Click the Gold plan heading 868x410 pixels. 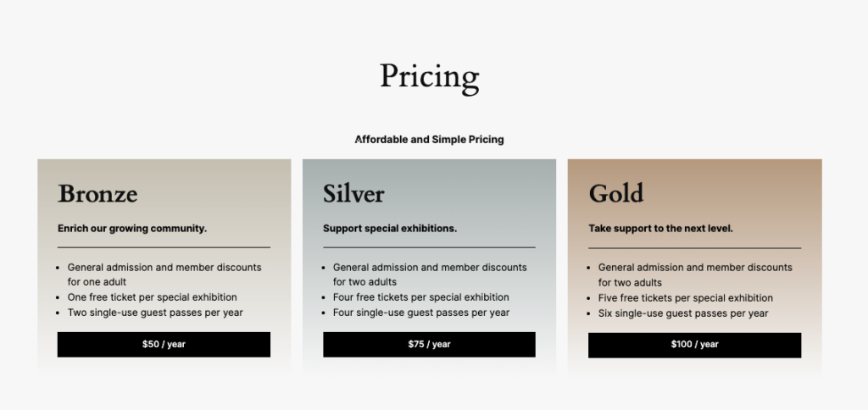(616, 193)
